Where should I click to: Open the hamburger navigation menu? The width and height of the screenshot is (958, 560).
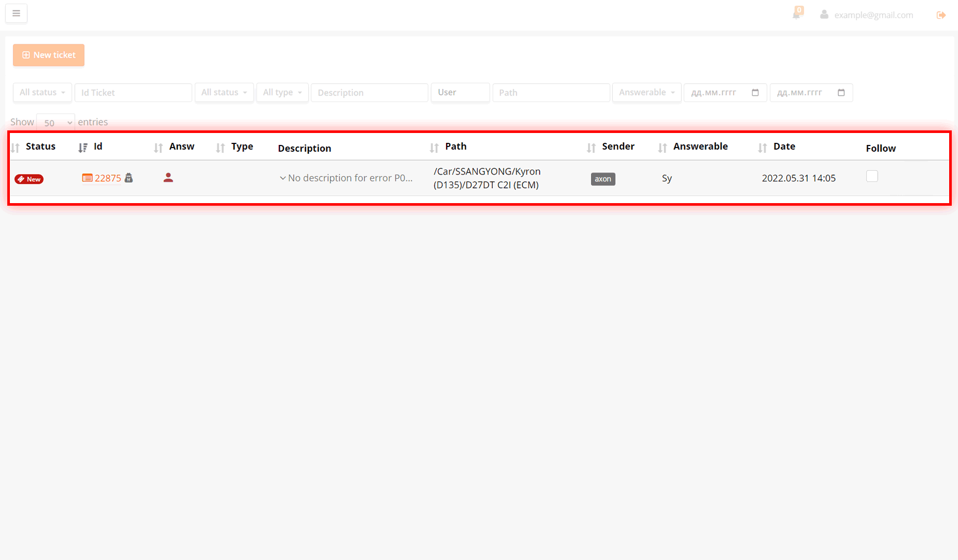click(x=16, y=13)
